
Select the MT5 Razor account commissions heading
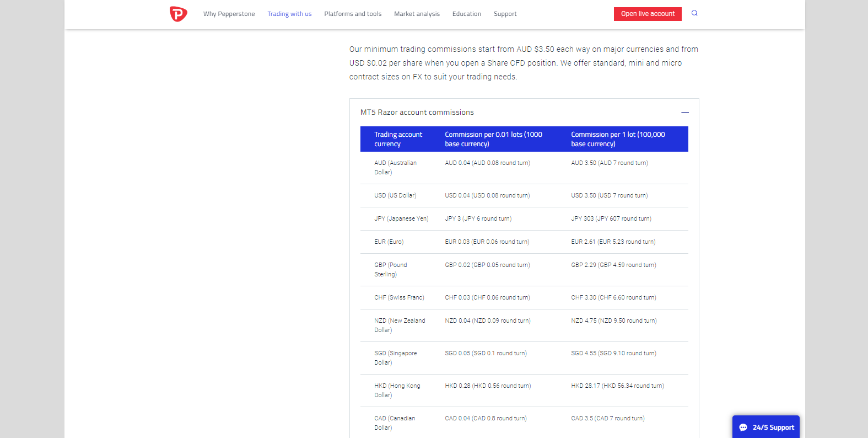coord(417,112)
